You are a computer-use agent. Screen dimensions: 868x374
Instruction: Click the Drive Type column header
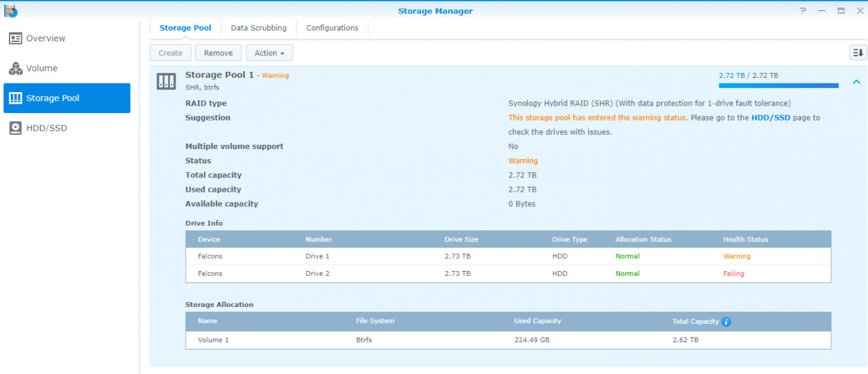[x=570, y=239]
